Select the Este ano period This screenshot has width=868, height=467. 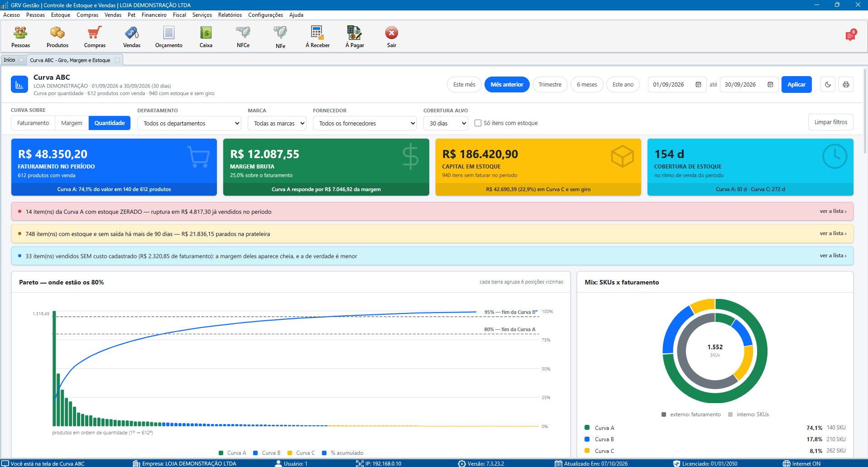623,85
